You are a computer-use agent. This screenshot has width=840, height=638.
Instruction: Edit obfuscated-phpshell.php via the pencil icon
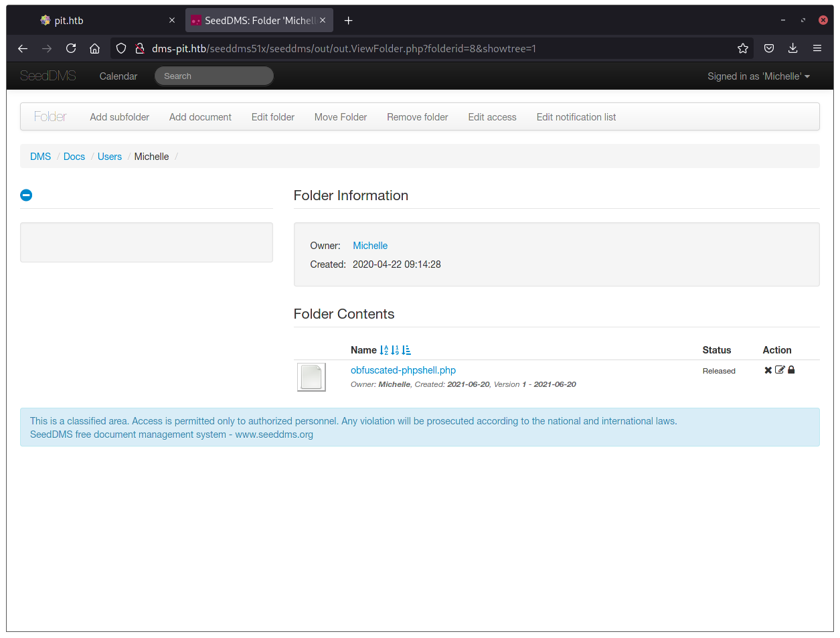[x=779, y=370]
